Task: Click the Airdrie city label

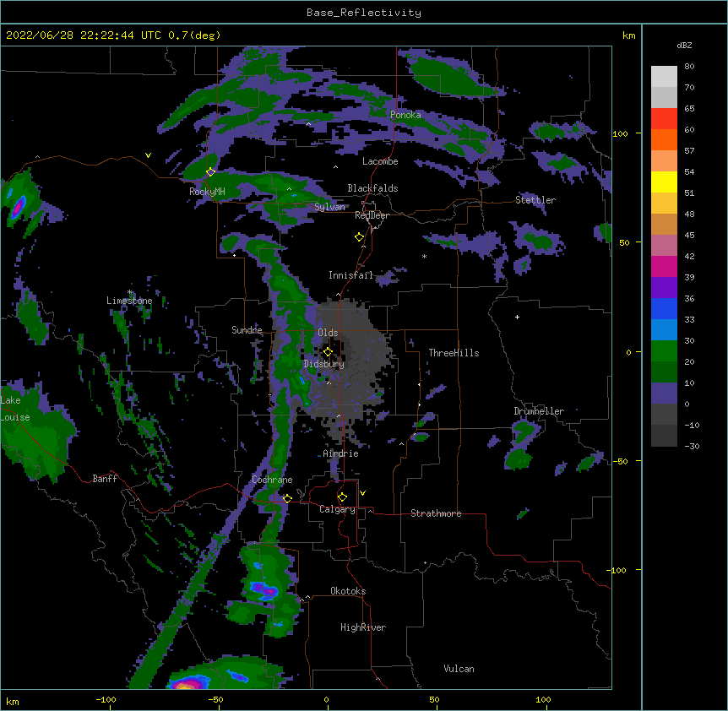Action: coord(341,453)
